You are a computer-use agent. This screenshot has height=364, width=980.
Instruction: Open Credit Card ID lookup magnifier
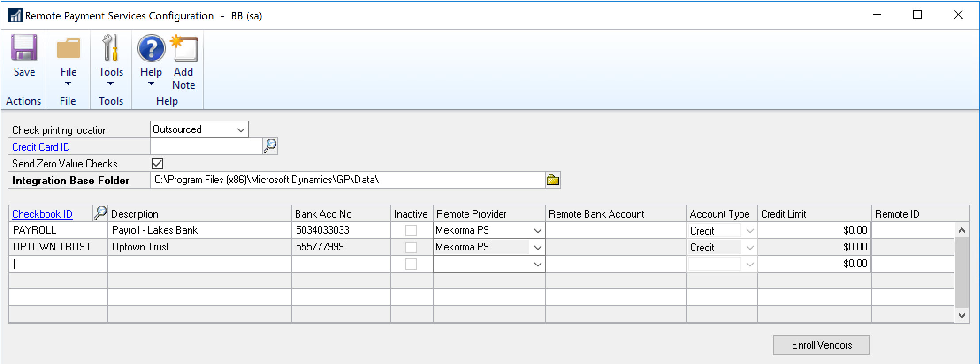(270, 146)
